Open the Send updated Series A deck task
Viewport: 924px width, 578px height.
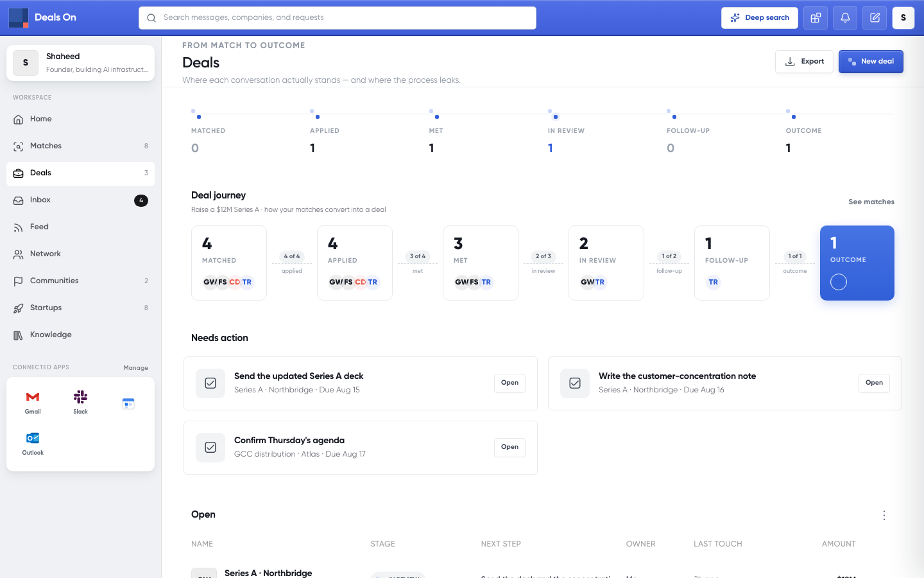[x=509, y=383]
